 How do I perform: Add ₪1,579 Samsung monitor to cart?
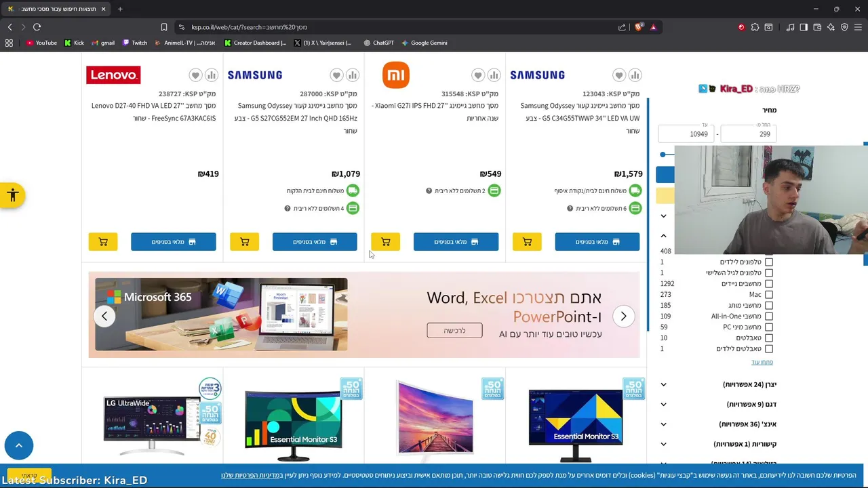(x=527, y=242)
